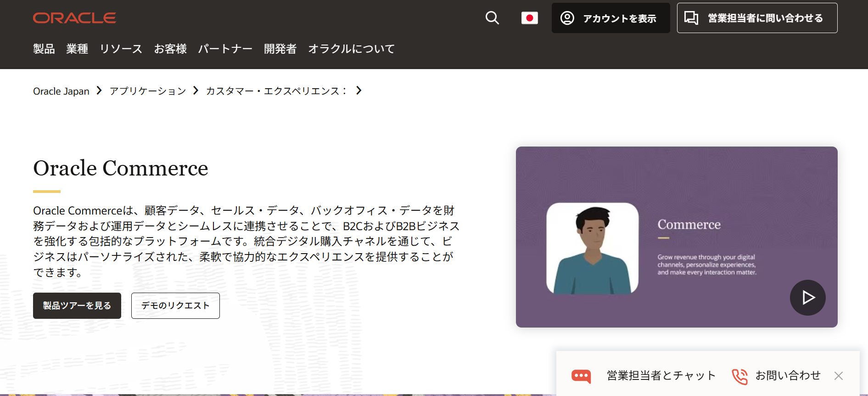Select the Japan flag country icon
This screenshot has width=868, height=396.
[x=530, y=18]
